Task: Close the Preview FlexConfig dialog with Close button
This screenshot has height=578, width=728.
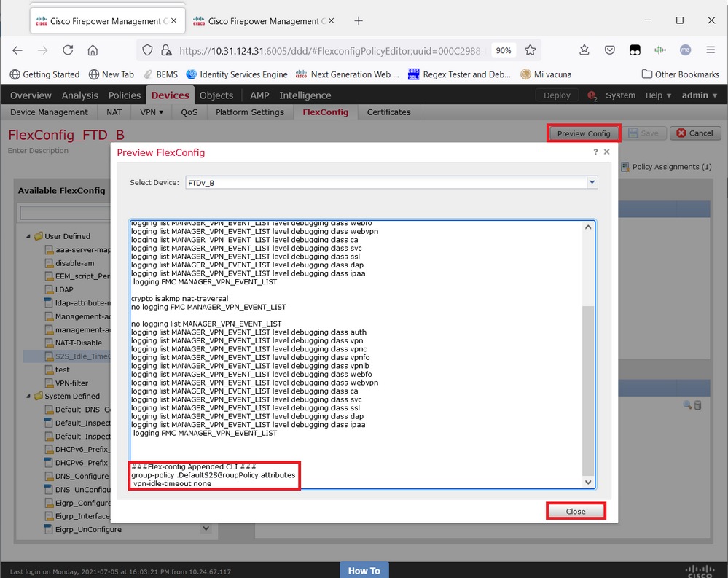Action: (576, 511)
